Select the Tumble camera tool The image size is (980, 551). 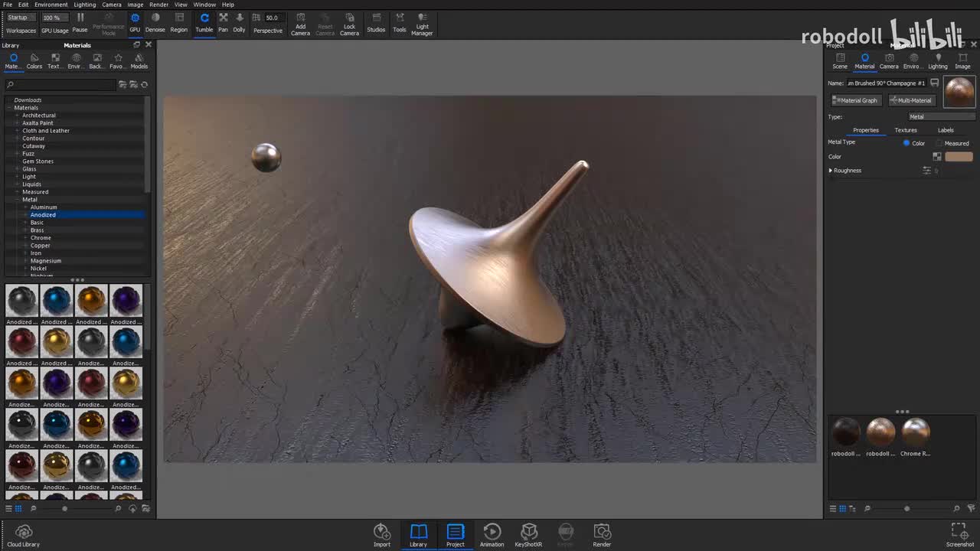click(204, 23)
